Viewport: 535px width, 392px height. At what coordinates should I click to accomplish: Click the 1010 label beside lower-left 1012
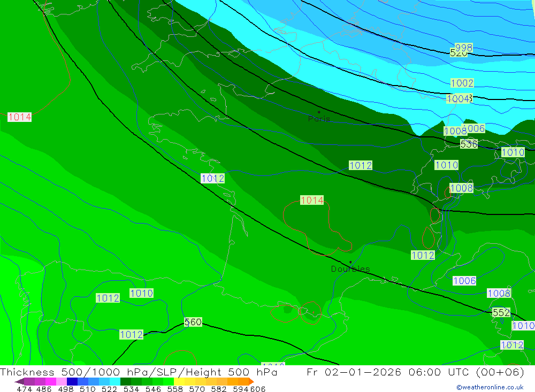click(x=141, y=293)
